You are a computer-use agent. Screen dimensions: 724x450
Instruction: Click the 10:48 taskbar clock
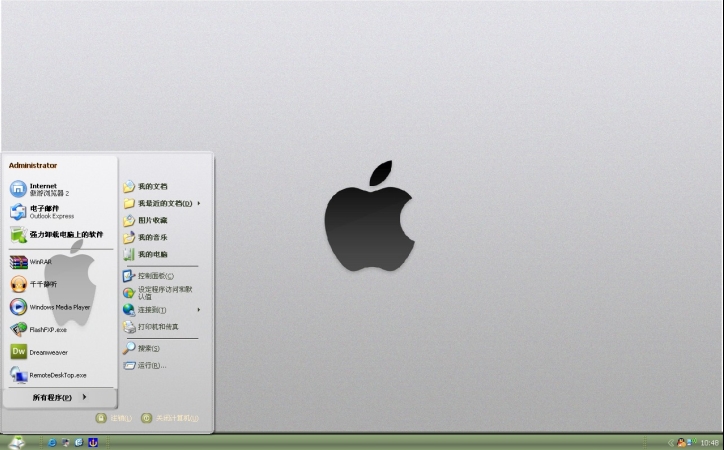709,443
